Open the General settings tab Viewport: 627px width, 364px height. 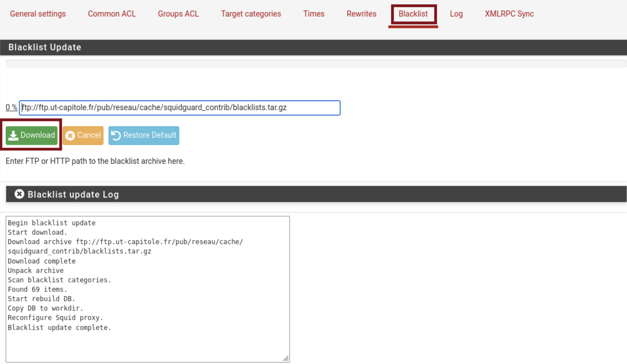click(38, 14)
